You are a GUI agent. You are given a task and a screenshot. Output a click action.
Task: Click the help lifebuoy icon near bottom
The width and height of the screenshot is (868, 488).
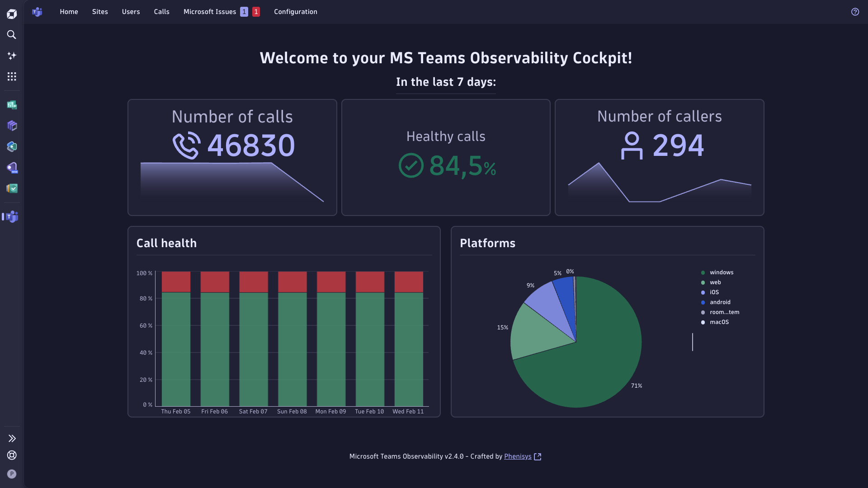12,455
